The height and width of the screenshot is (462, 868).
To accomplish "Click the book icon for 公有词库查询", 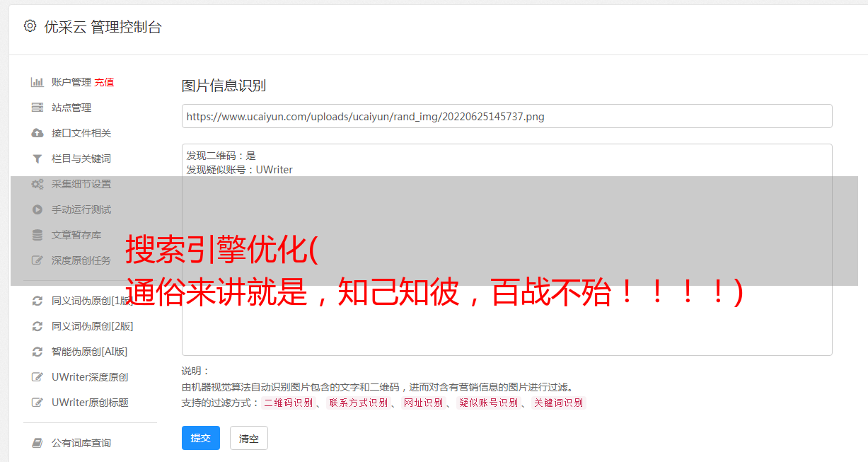I will click(x=37, y=443).
